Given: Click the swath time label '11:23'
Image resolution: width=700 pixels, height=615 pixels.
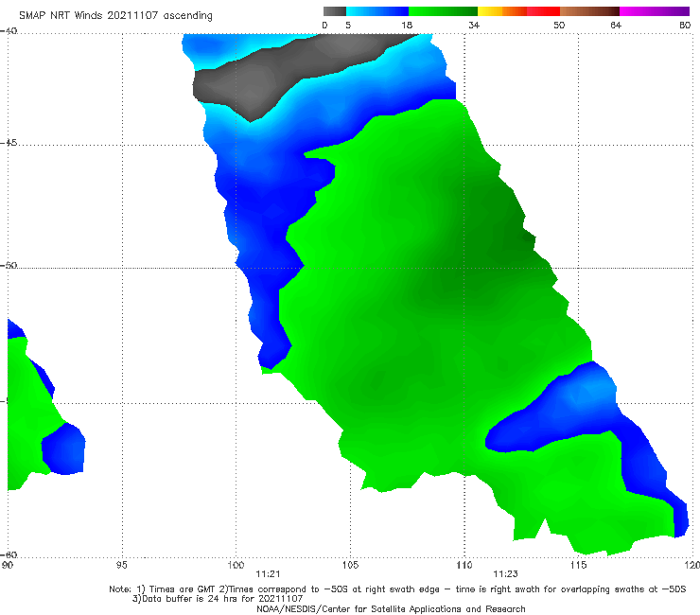Looking at the screenshot, I should (x=505, y=574).
